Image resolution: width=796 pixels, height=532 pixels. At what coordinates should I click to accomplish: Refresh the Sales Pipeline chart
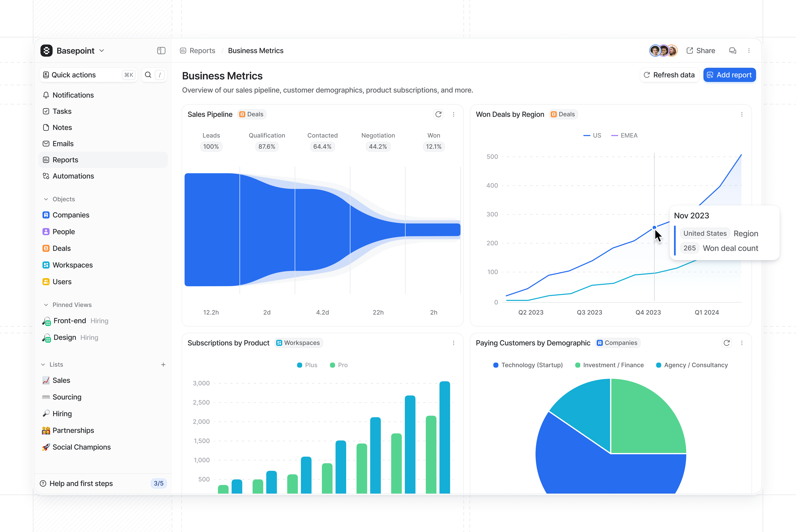click(438, 114)
